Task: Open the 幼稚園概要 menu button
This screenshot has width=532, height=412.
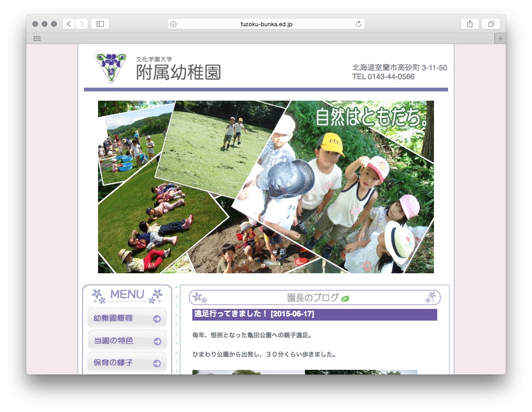Action: click(x=127, y=318)
